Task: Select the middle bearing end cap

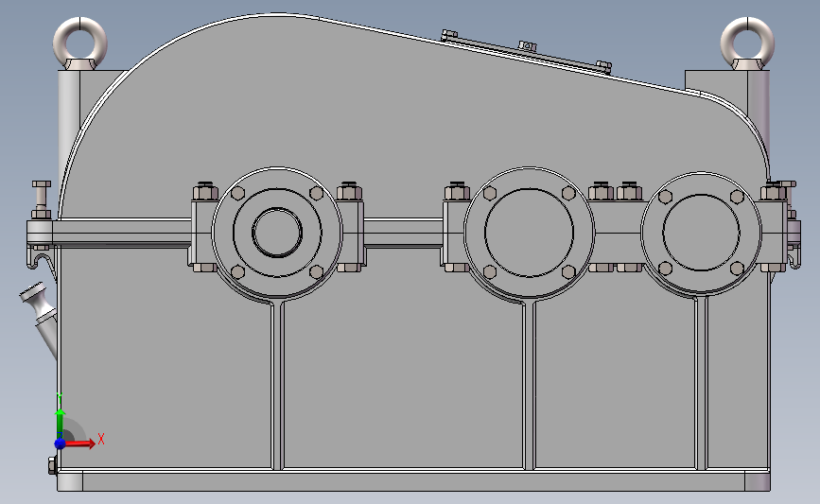Action: 529,232
